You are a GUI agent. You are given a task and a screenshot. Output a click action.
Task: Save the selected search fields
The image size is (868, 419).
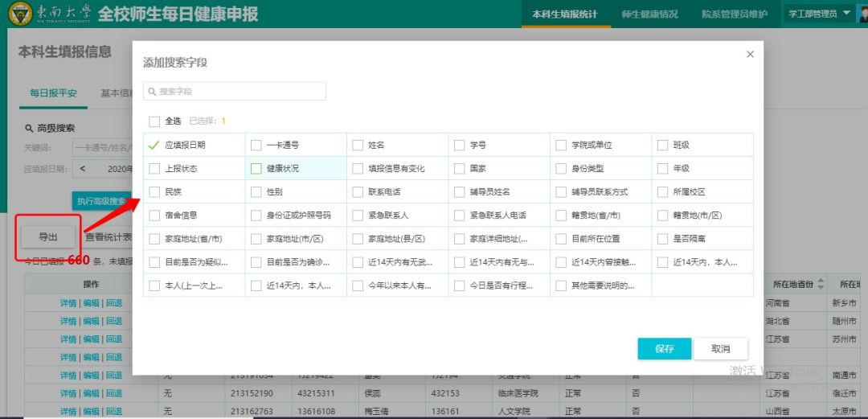point(665,348)
